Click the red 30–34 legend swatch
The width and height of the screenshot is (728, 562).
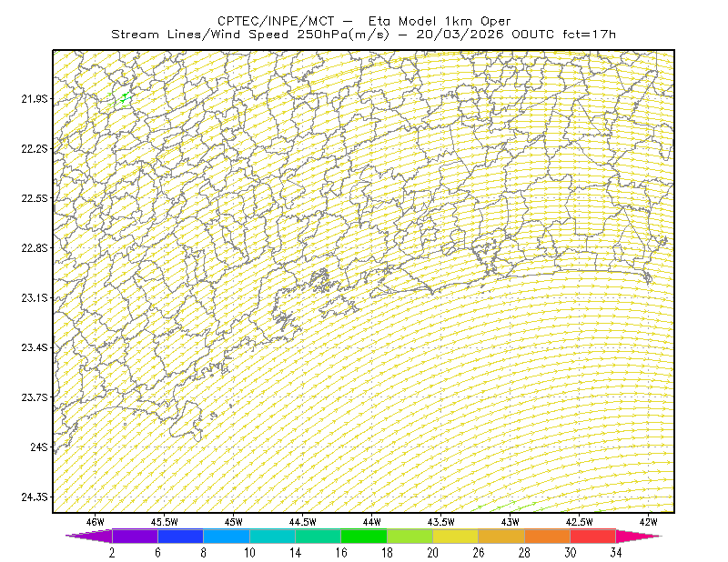pos(593,536)
